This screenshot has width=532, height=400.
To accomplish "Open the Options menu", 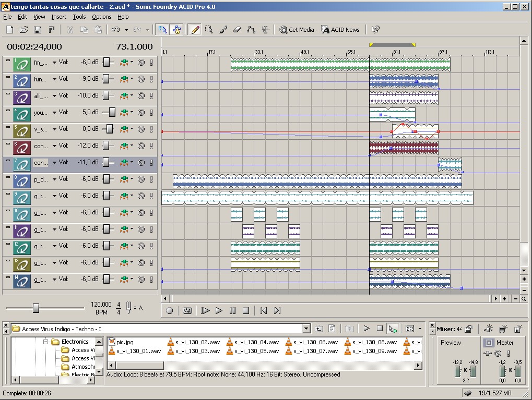I will click(x=101, y=17).
